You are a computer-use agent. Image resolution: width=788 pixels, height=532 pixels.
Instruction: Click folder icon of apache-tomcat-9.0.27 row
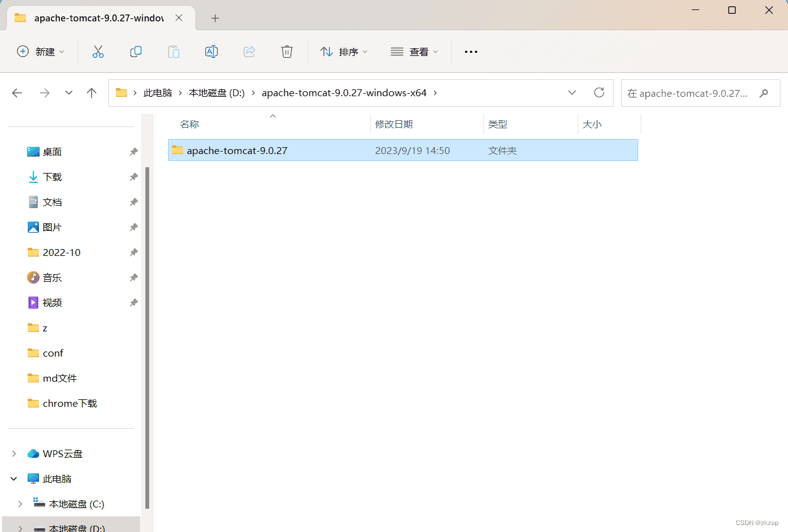coord(177,150)
